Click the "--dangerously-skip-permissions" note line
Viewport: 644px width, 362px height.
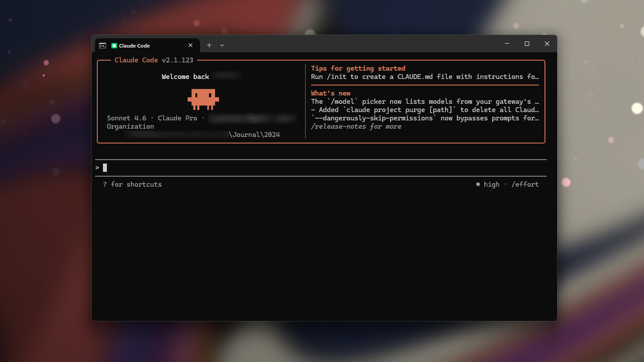click(425, 118)
